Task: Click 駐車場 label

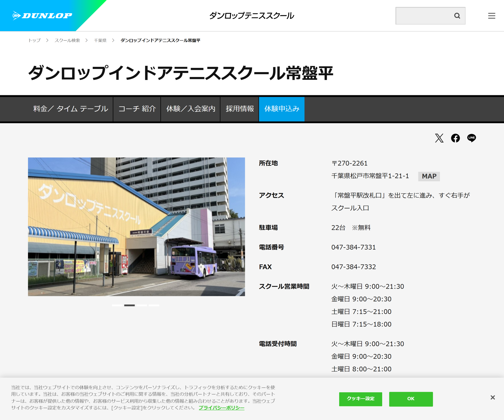Action: tap(268, 227)
